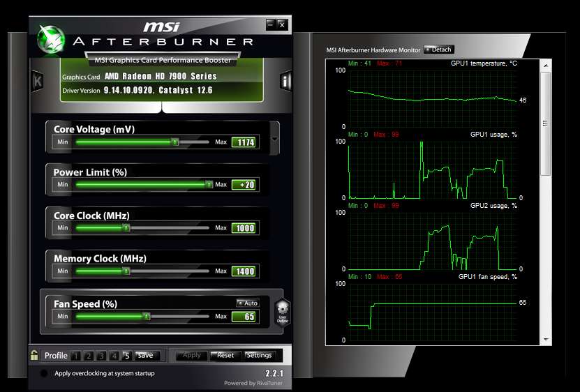Select profile slot 5
Image resolution: width=580 pixels, height=392 pixels.
click(126, 356)
